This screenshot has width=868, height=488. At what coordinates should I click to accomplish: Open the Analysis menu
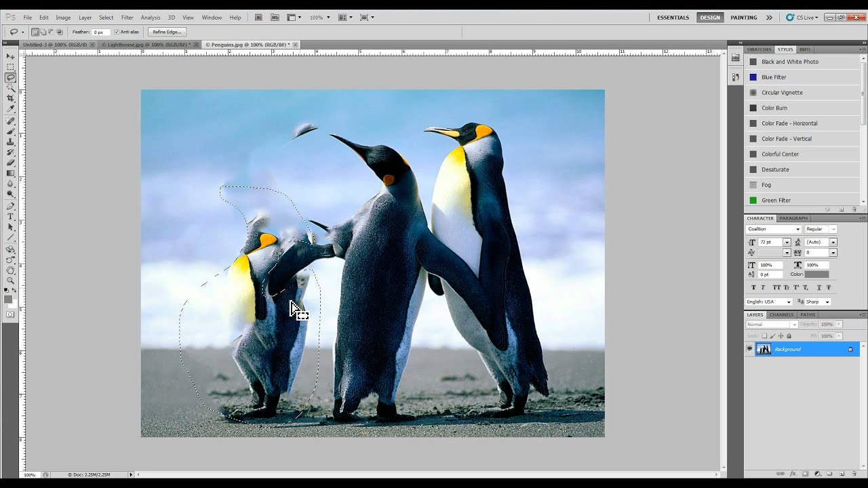click(x=151, y=18)
